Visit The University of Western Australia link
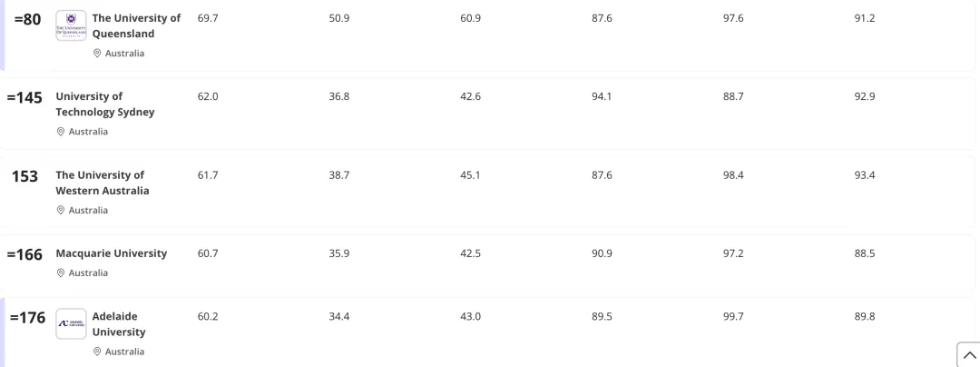The width and height of the screenshot is (980, 367). (103, 183)
